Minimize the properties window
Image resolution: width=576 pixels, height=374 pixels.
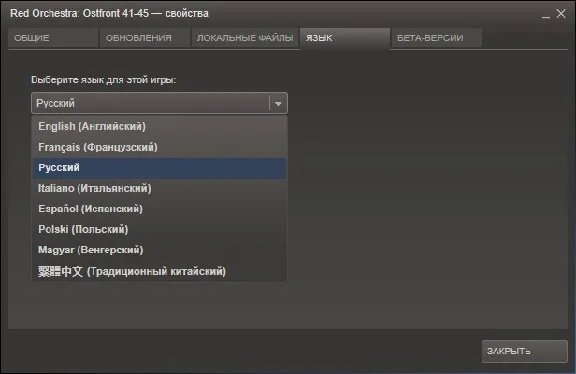(x=546, y=15)
